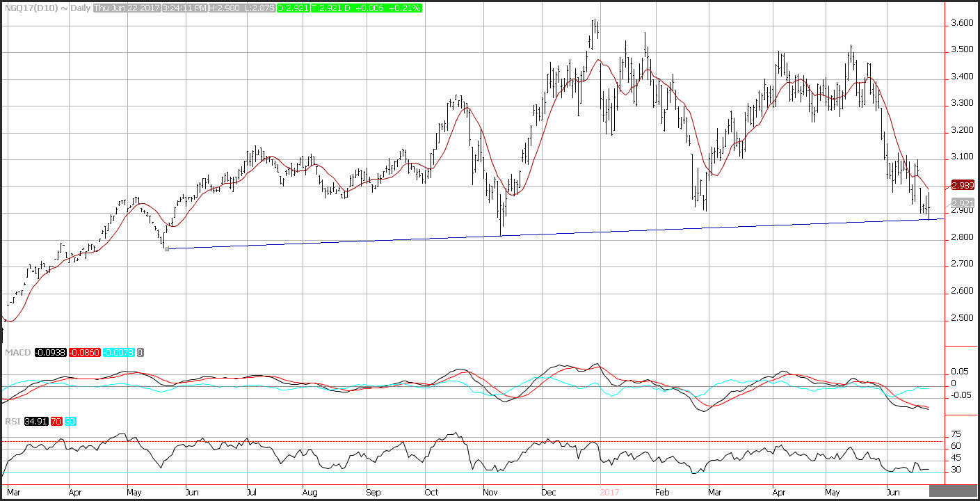This screenshot has height=501, width=980.
Task: Click the cyan RSI oversold level 30
Action: [71, 422]
